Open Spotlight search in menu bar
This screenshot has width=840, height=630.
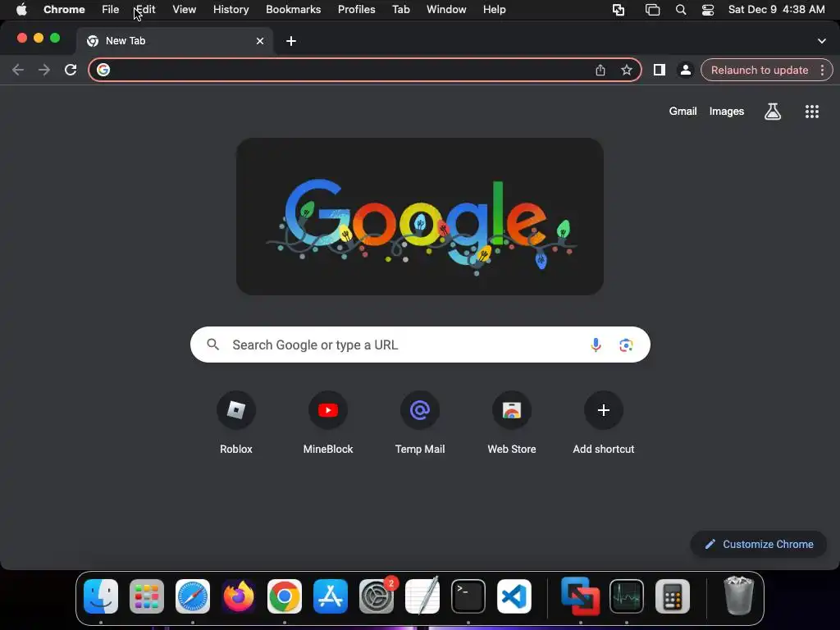(x=680, y=10)
